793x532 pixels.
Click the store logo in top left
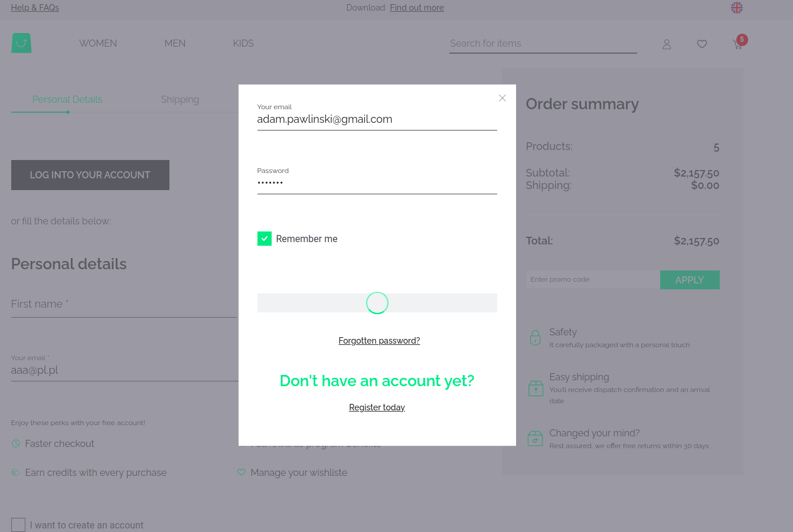coord(21,43)
